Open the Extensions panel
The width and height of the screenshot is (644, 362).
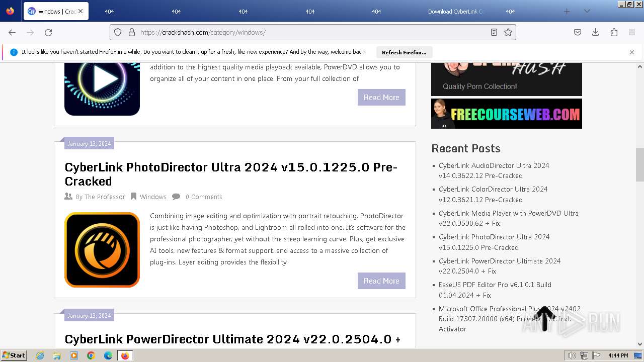pyautogui.click(x=614, y=32)
